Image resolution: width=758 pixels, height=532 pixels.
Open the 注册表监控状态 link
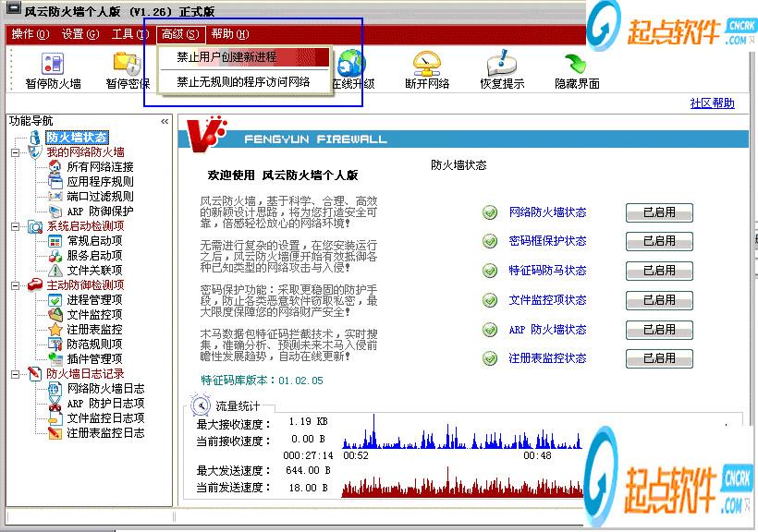click(x=547, y=358)
